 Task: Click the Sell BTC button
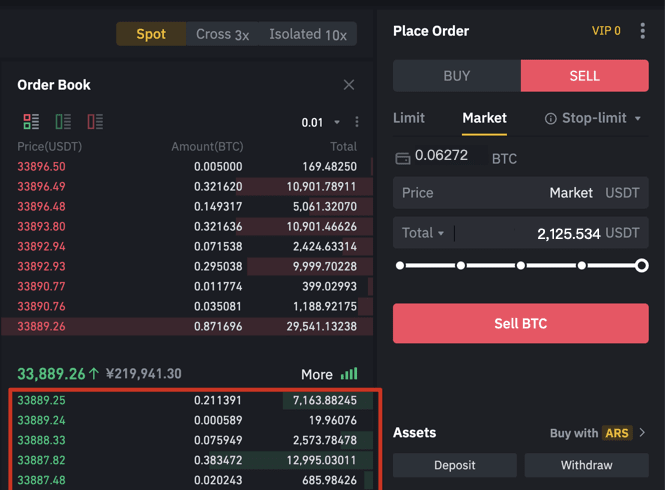coord(520,323)
